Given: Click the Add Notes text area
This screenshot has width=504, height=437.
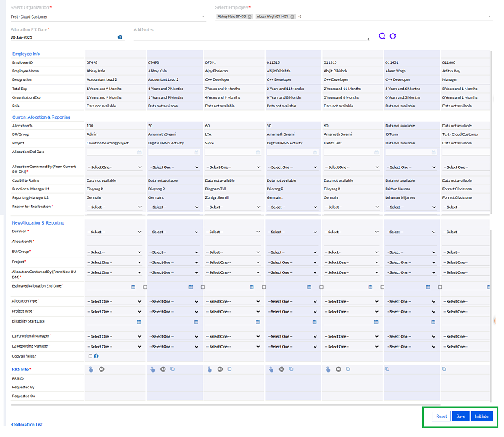Looking at the screenshot, I should pos(251,37).
